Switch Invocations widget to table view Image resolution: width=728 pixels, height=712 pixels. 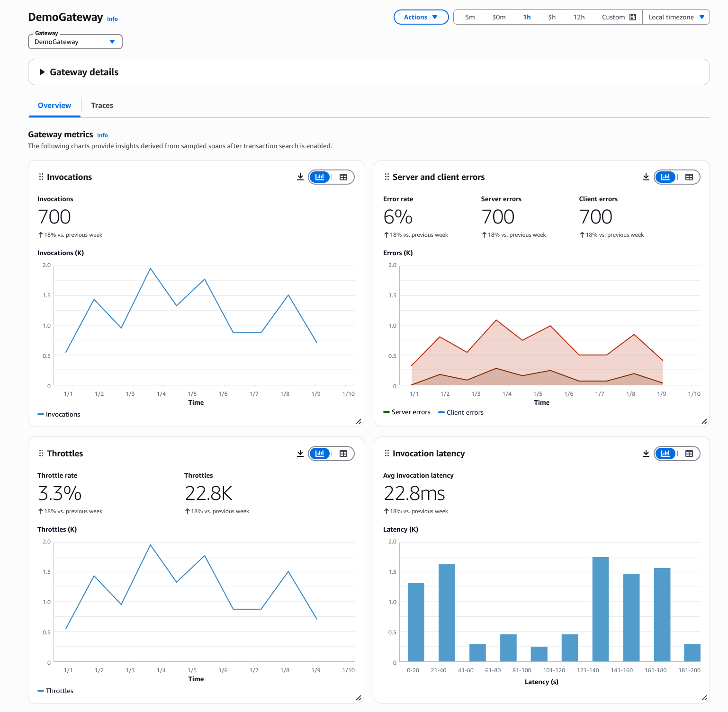pos(343,177)
